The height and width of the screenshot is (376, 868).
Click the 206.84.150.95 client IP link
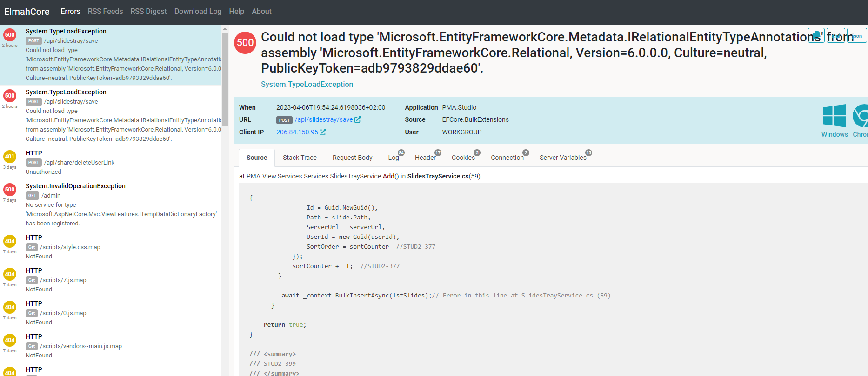[x=297, y=132]
